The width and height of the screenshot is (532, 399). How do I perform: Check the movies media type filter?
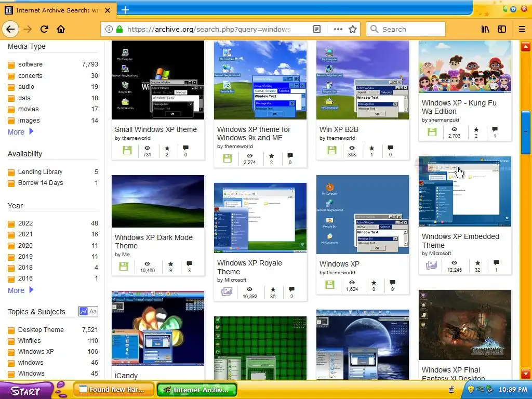point(11,110)
